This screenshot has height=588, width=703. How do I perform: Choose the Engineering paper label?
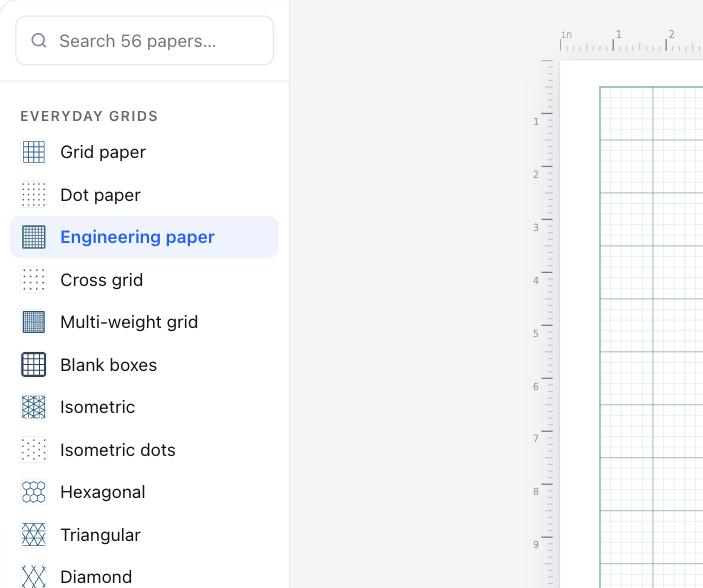(138, 237)
